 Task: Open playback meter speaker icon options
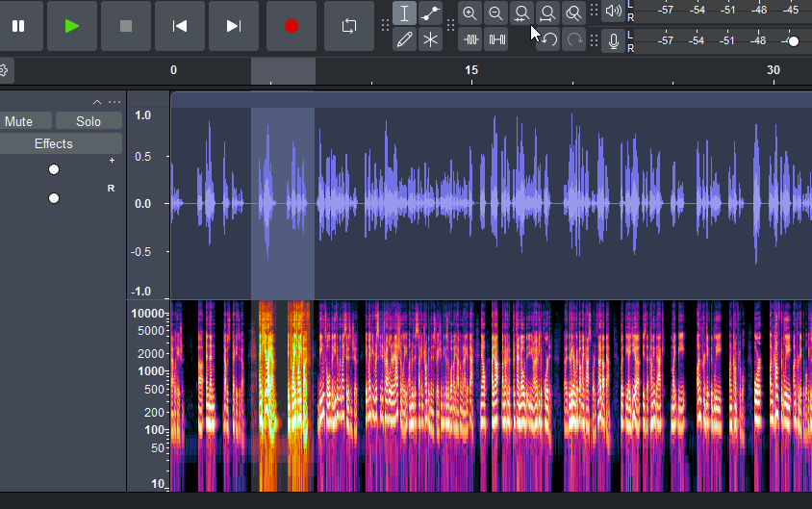613,11
